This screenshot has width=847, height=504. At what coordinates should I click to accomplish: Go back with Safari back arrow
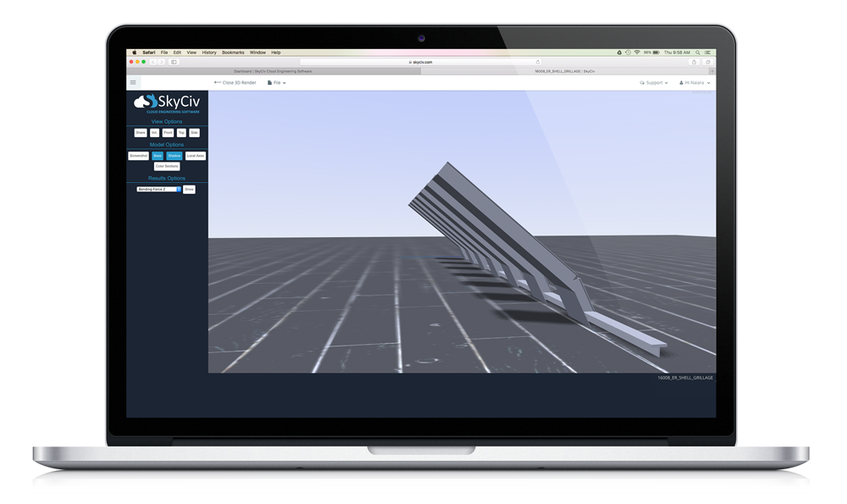coord(153,62)
